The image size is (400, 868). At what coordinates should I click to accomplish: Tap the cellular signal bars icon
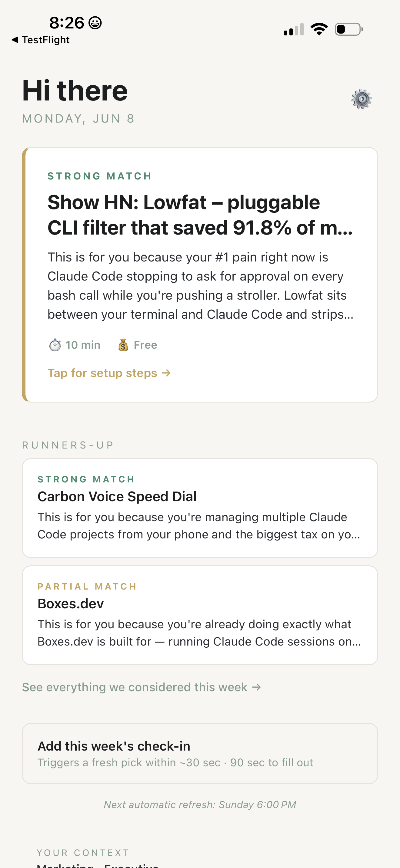294,29
